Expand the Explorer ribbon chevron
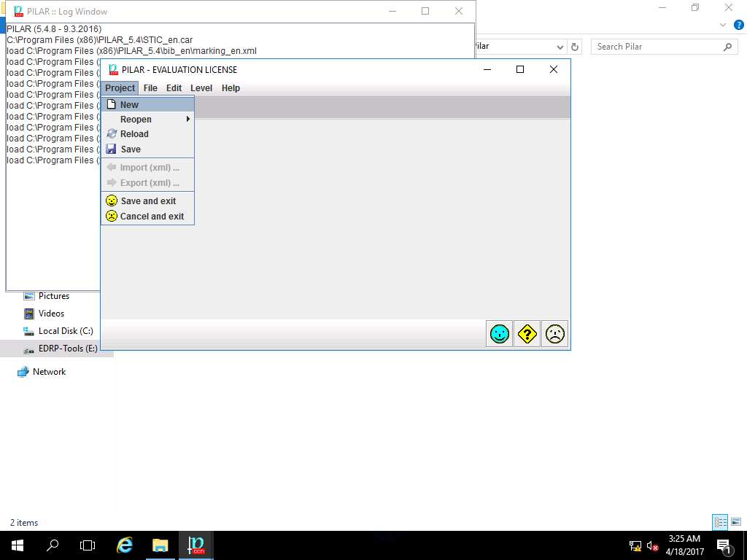This screenshot has width=747, height=560. tap(723, 26)
